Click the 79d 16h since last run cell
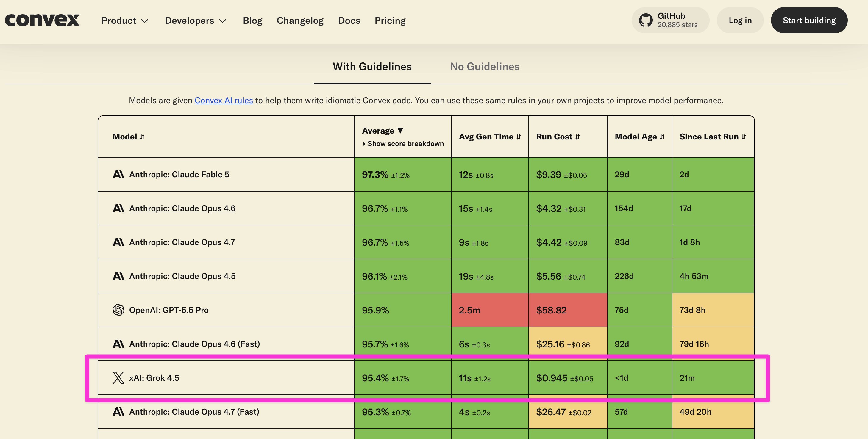This screenshot has height=439, width=868. coord(713,344)
